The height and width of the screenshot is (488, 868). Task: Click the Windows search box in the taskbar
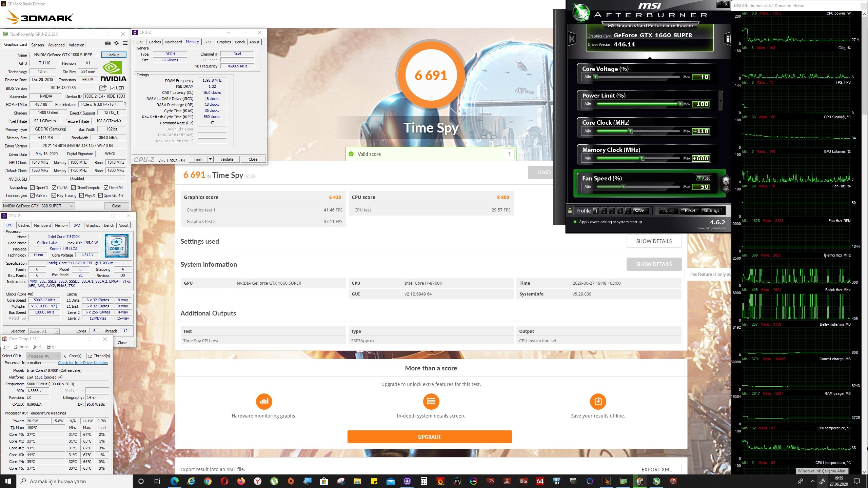[x=75, y=481]
